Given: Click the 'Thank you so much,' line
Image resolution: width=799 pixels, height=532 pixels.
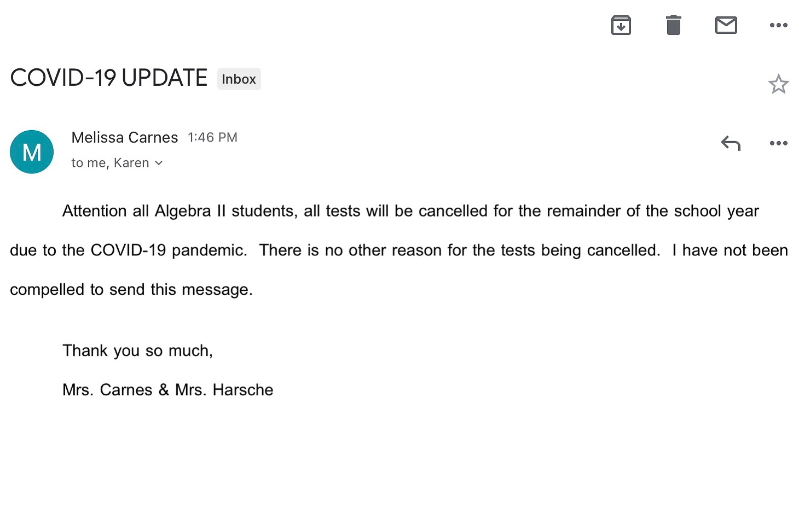Looking at the screenshot, I should pos(137,350).
